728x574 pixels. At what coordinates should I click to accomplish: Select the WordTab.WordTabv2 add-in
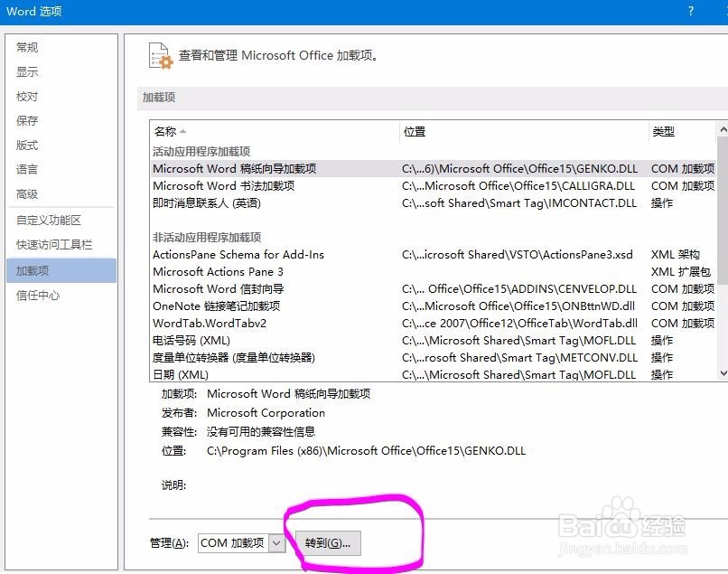pos(208,323)
